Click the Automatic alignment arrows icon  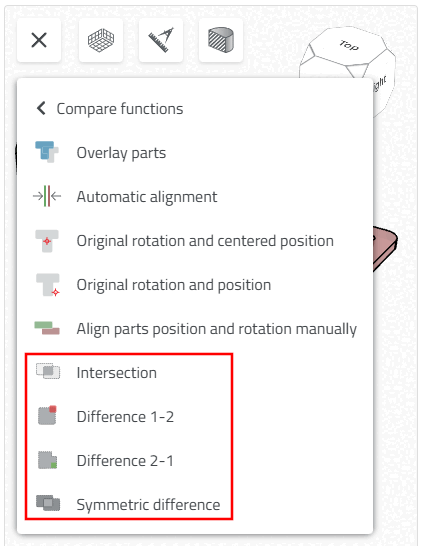point(47,196)
